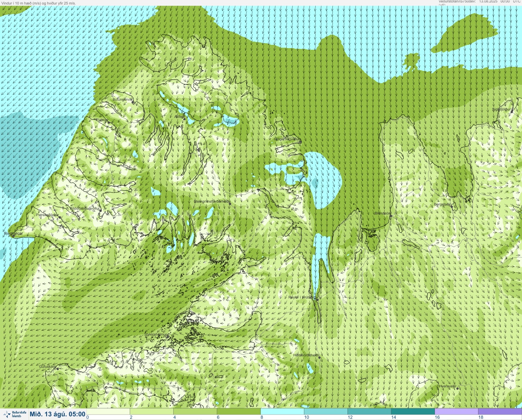Click the Bjargtangar station label
Screen dimensions: 522x420
tap(13, 234)
